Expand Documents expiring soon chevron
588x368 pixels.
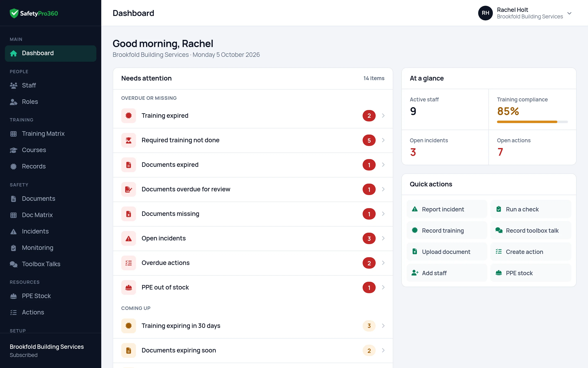(383, 350)
